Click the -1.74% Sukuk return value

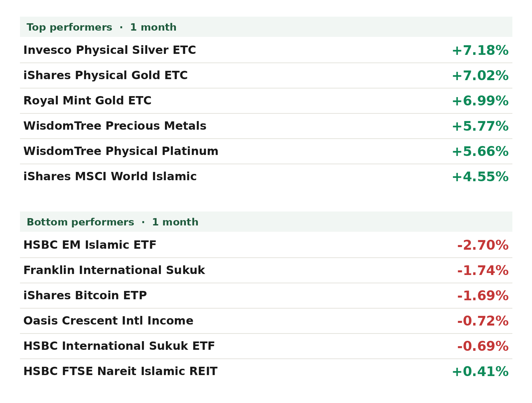[x=483, y=271]
